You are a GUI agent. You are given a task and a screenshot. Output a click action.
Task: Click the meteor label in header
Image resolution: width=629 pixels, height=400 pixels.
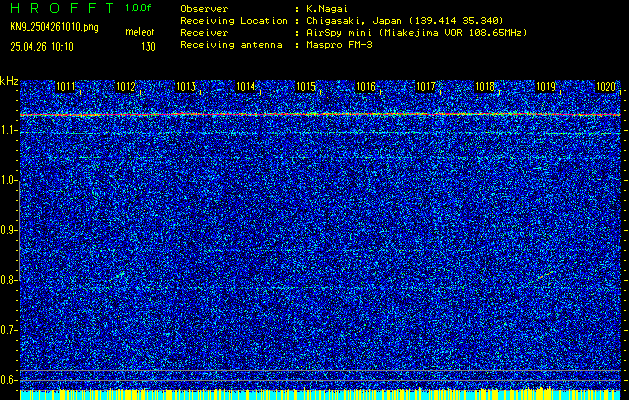[x=140, y=32]
